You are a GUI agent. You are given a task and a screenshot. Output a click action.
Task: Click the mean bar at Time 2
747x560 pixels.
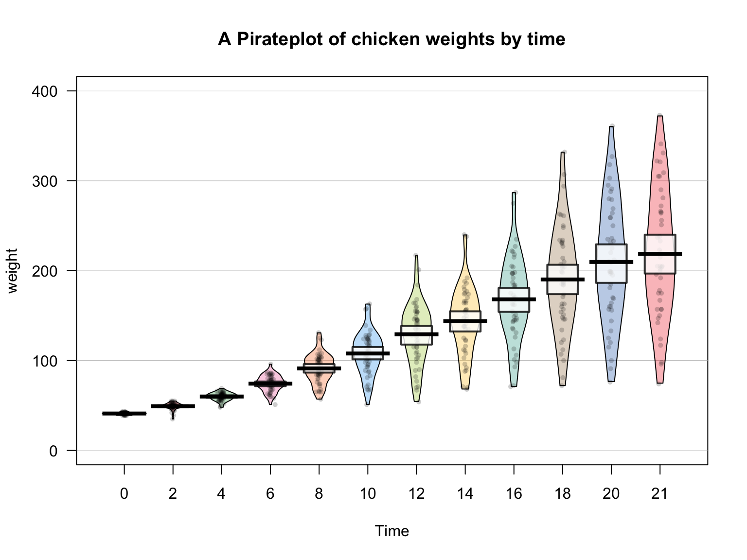point(173,406)
